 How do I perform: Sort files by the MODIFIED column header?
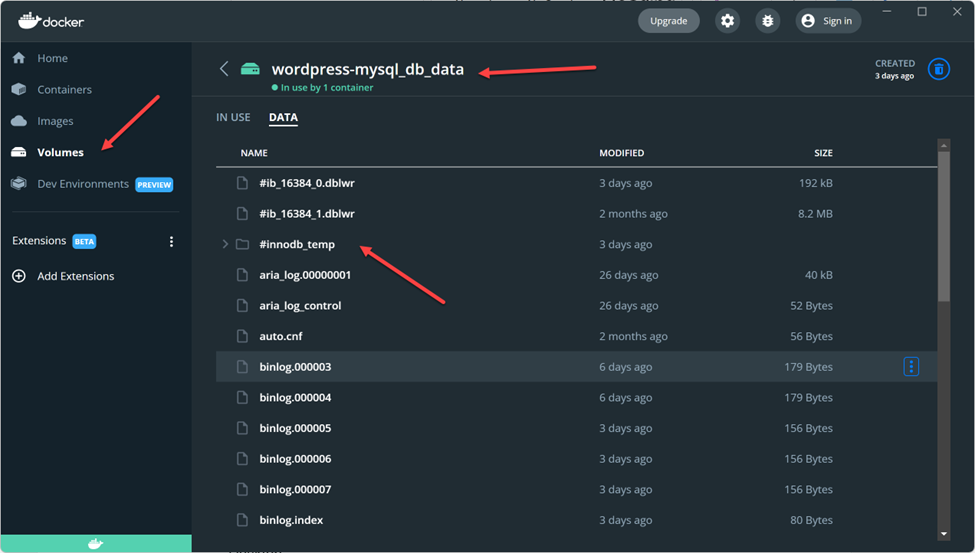tap(621, 153)
